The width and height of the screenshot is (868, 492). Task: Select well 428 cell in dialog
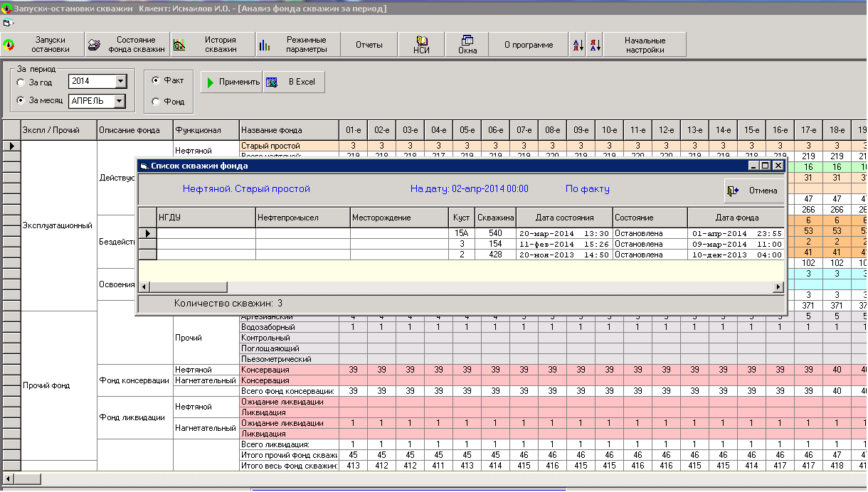point(495,255)
